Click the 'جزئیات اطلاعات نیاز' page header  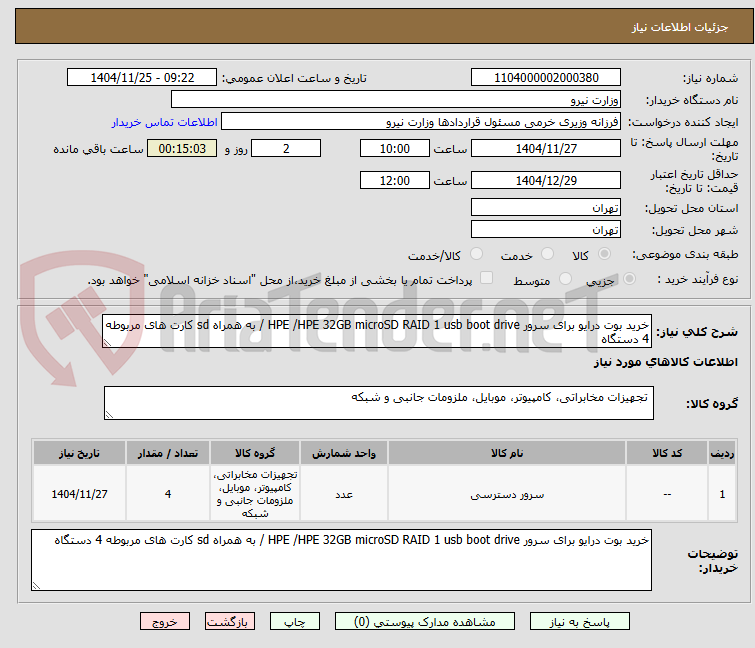680,27
